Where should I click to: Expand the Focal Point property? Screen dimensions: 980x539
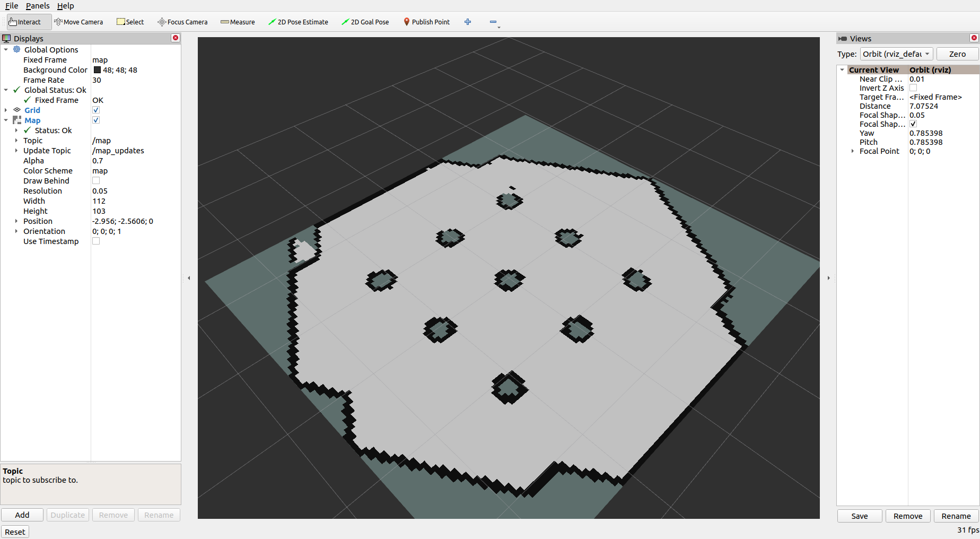point(852,151)
